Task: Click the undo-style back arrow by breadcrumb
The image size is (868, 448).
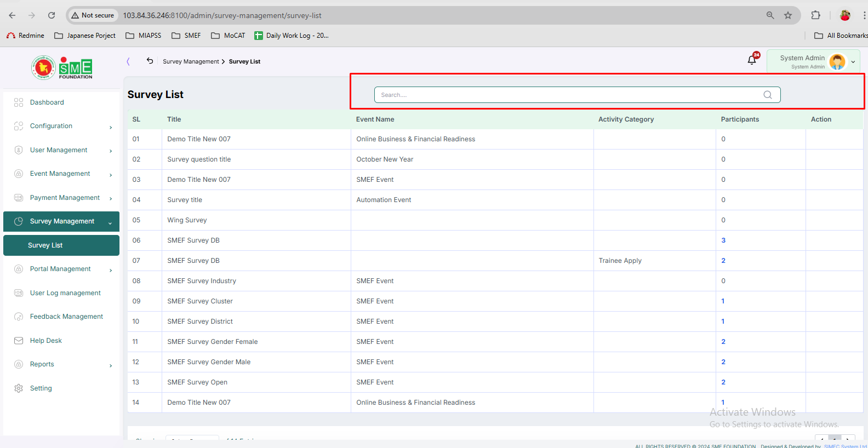Action: tap(150, 61)
